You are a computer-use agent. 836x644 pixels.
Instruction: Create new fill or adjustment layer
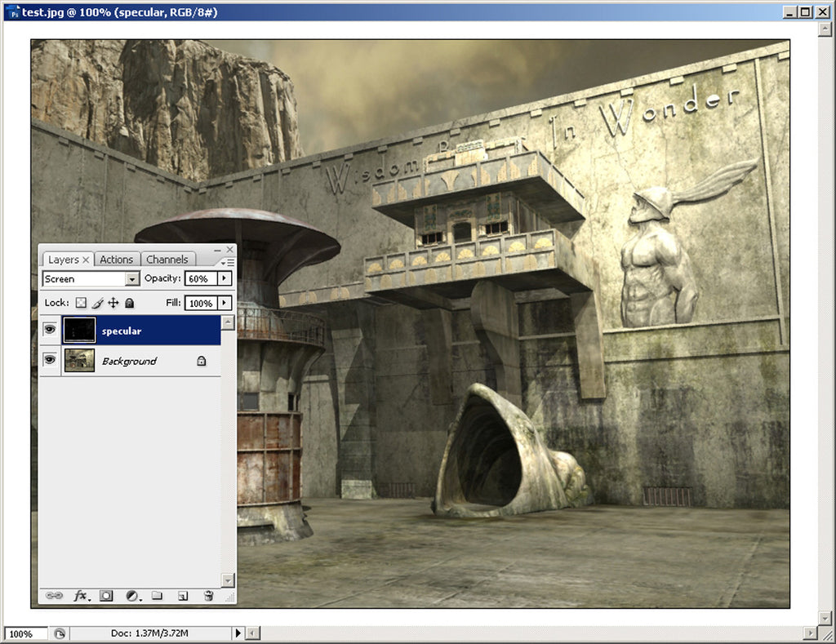tap(131, 596)
